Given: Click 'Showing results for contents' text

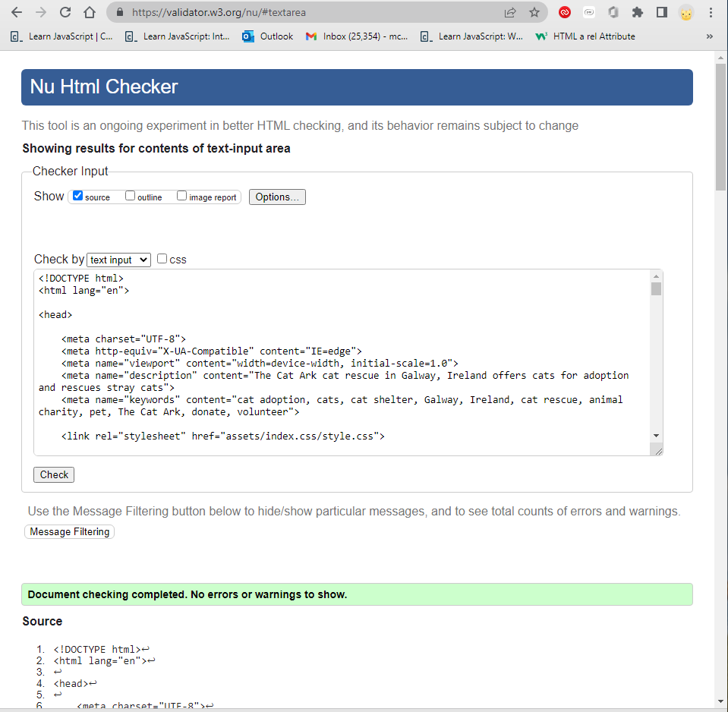Looking at the screenshot, I should pos(156,149).
